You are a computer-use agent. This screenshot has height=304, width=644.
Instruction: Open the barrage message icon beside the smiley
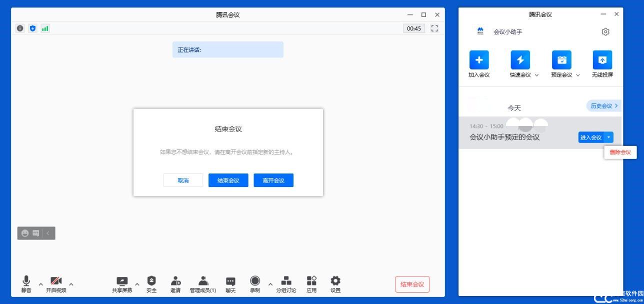tap(36, 233)
